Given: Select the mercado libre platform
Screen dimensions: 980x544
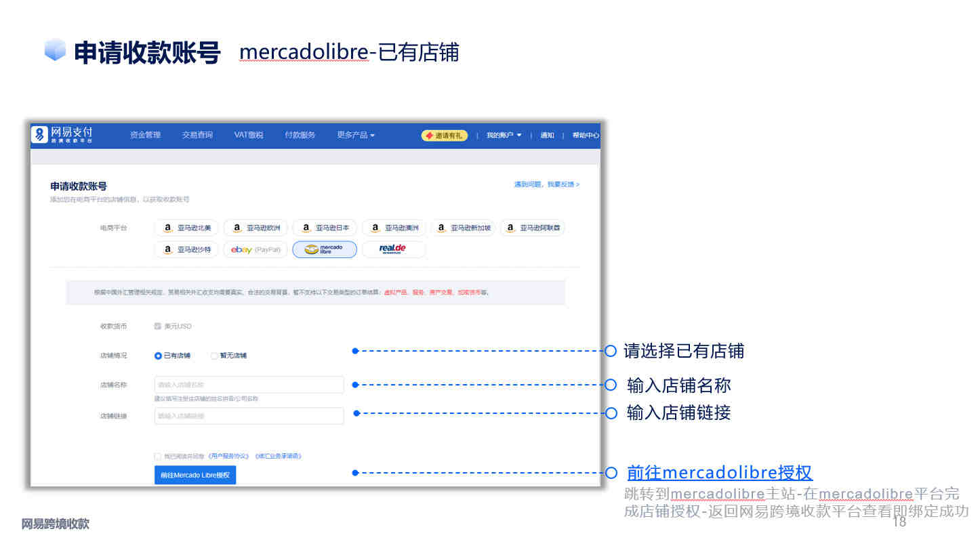Looking at the screenshot, I should 325,250.
